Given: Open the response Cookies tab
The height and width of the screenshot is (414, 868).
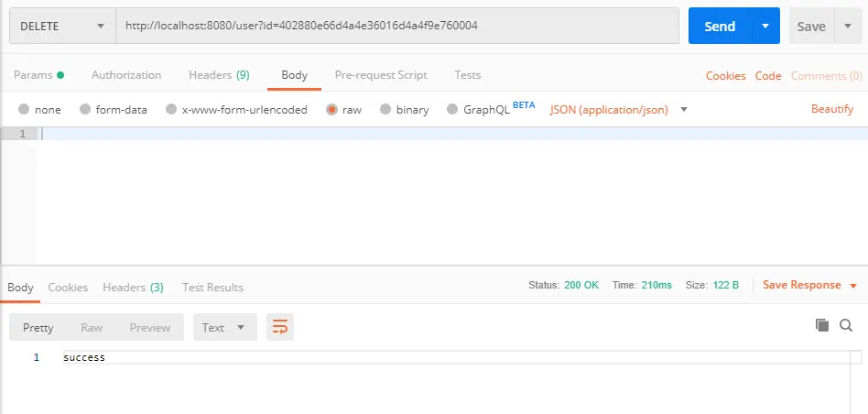Looking at the screenshot, I should tap(68, 288).
